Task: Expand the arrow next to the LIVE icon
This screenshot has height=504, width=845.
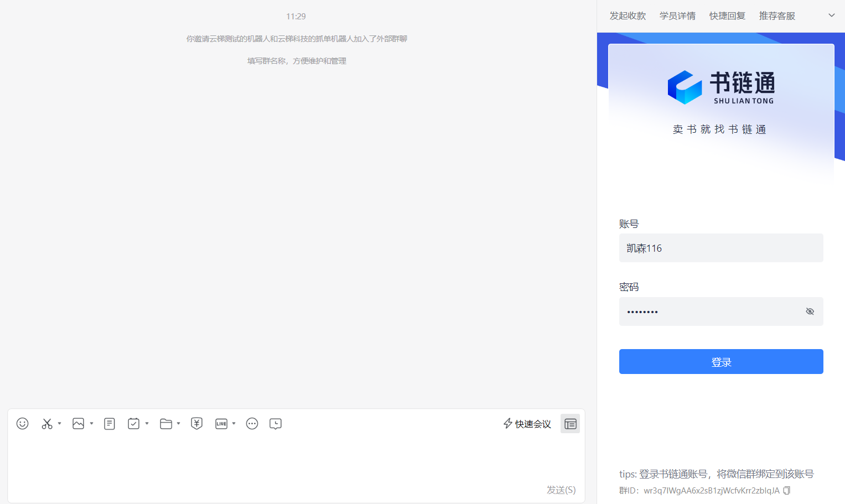Action: point(234,424)
